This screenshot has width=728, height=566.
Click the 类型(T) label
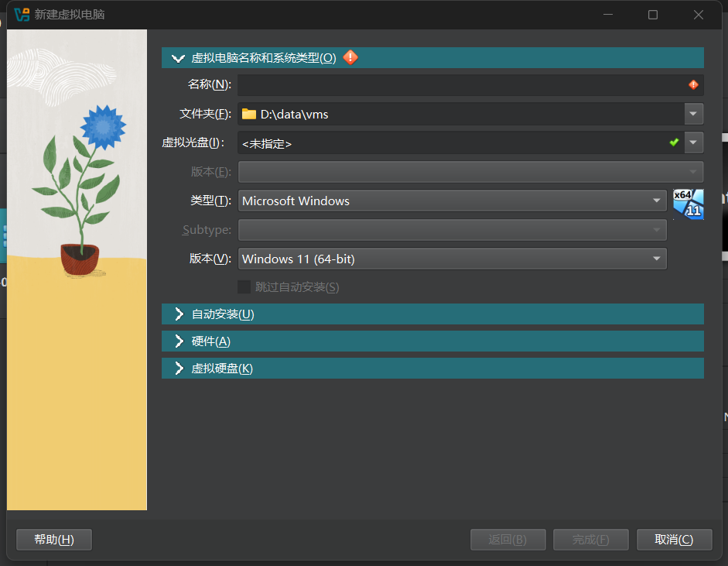tap(210, 201)
